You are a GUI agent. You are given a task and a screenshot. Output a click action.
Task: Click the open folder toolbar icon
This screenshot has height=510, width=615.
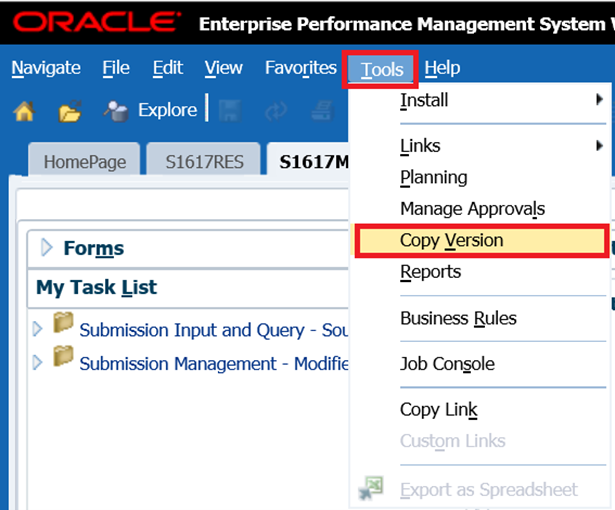(x=69, y=111)
